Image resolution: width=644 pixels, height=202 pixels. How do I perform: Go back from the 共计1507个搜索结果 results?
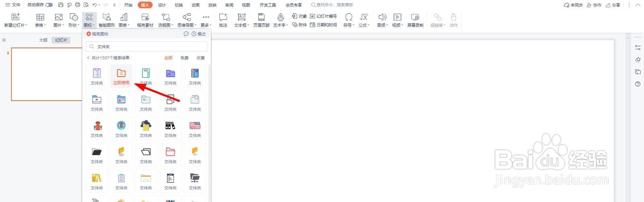tap(88, 58)
